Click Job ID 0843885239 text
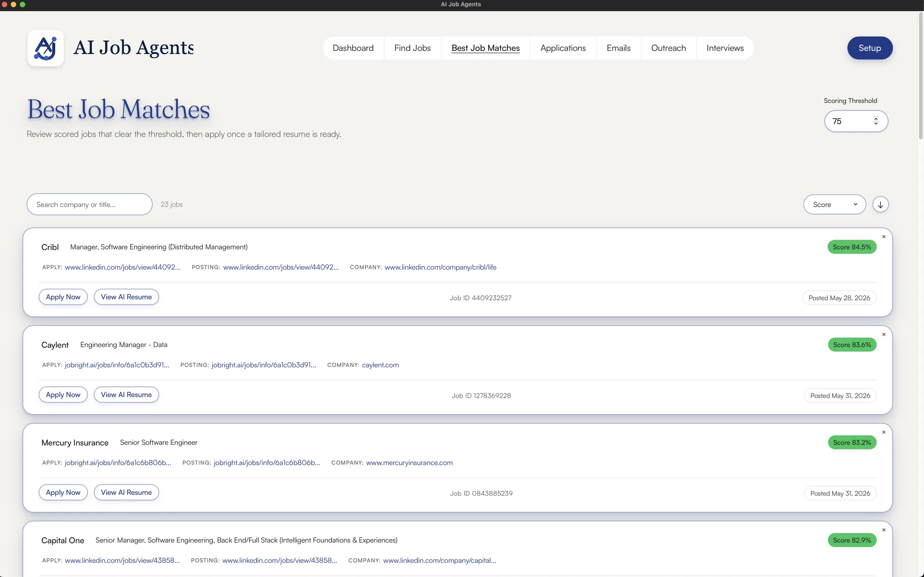Viewport: 924px width, 577px height. (x=481, y=494)
